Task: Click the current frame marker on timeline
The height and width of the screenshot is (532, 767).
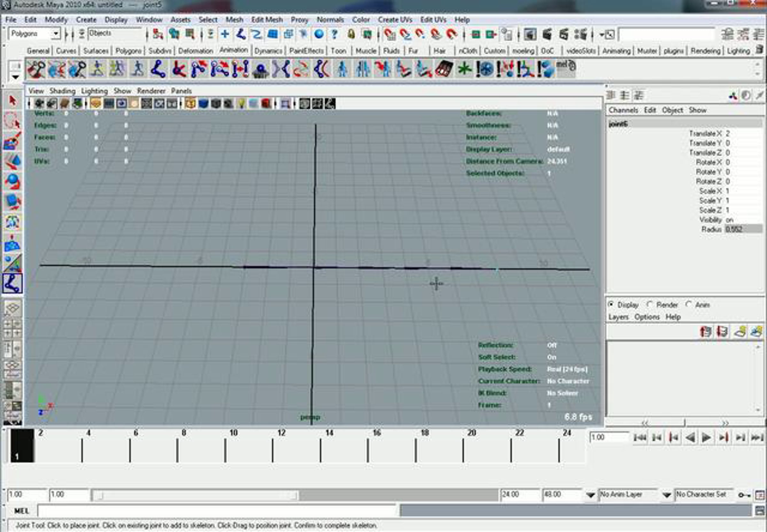Action: (22, 445)
